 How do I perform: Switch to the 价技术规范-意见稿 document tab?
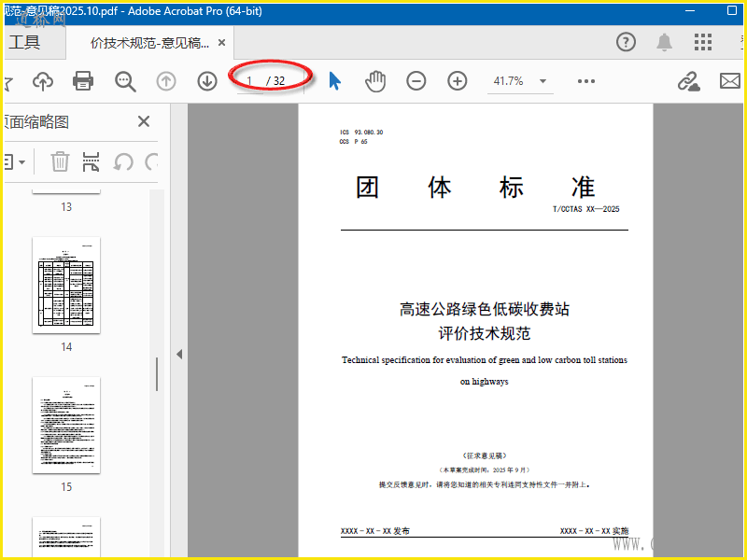pos(149,43)
